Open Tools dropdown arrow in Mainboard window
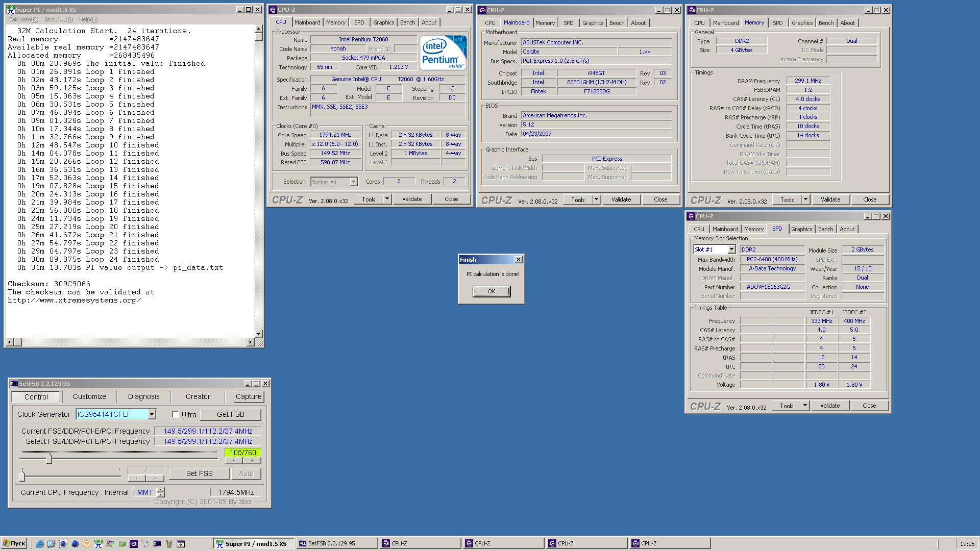This screenshot has width=980, height=551. (597, 199)
